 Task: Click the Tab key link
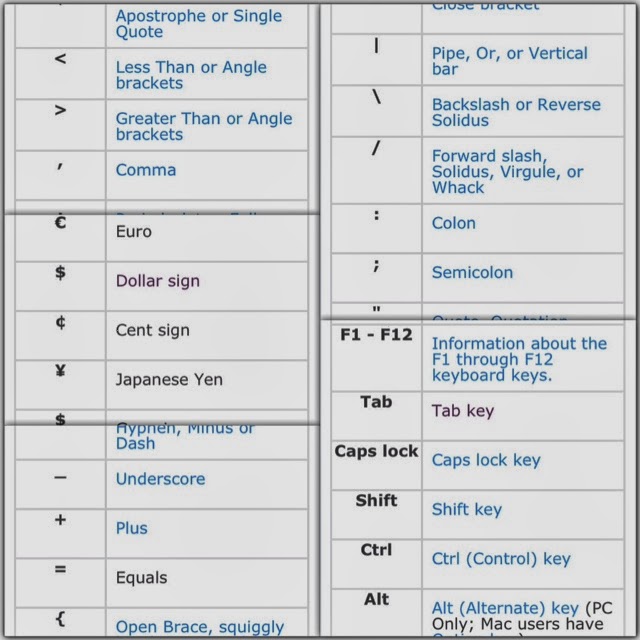[463, 410]
